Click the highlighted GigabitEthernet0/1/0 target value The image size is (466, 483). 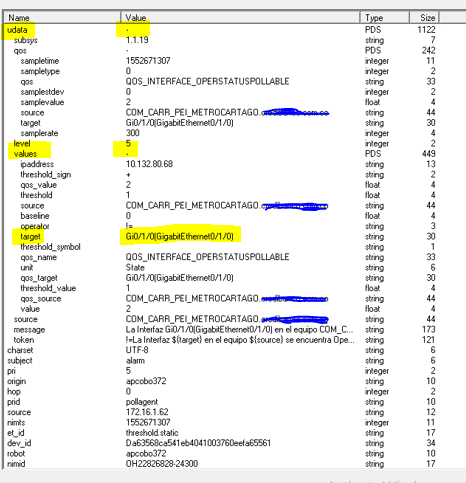coord(180,237)
